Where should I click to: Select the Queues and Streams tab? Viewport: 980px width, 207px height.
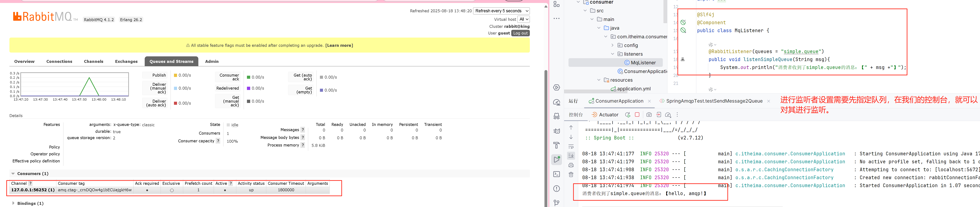tap(172, 61)
